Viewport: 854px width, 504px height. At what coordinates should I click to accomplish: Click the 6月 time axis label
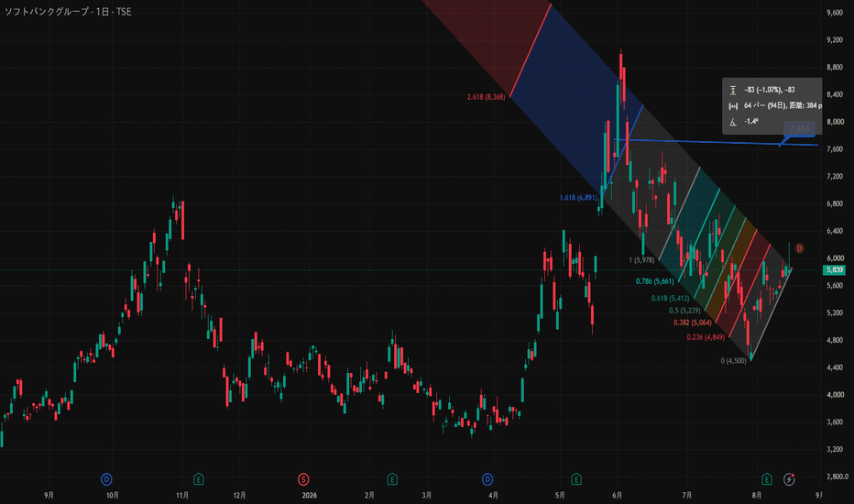[x=617, y=495]
